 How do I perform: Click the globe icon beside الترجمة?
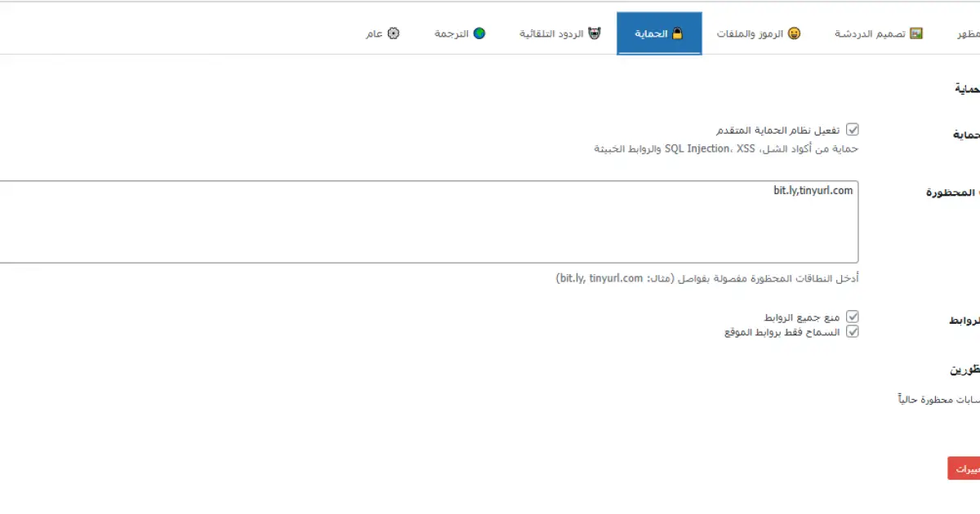[479, 33]
